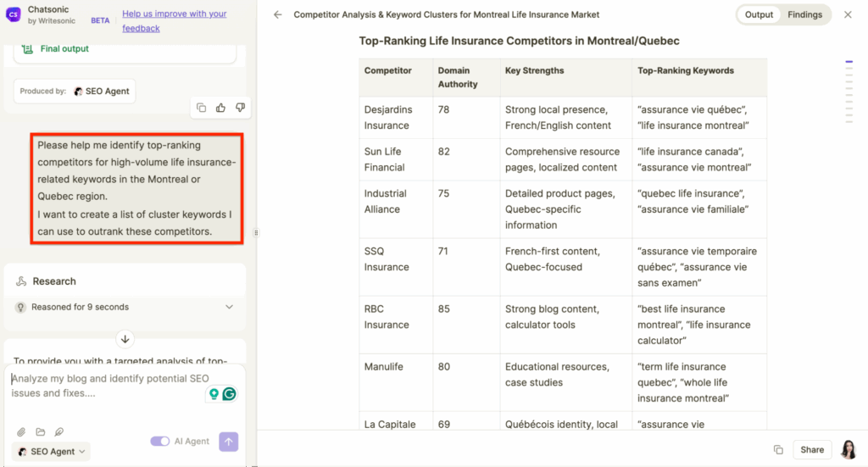Click the domain authority value 82

click(444, 152)
